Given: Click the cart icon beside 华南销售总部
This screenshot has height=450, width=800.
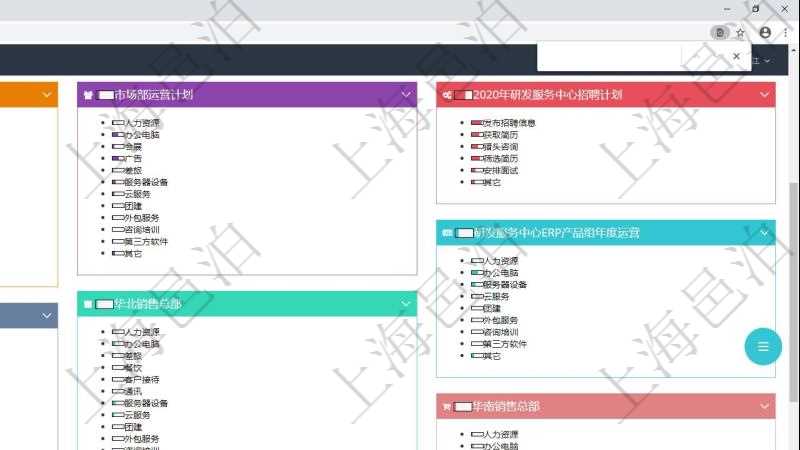Looking at the screenshot, I should coord(446,407).
